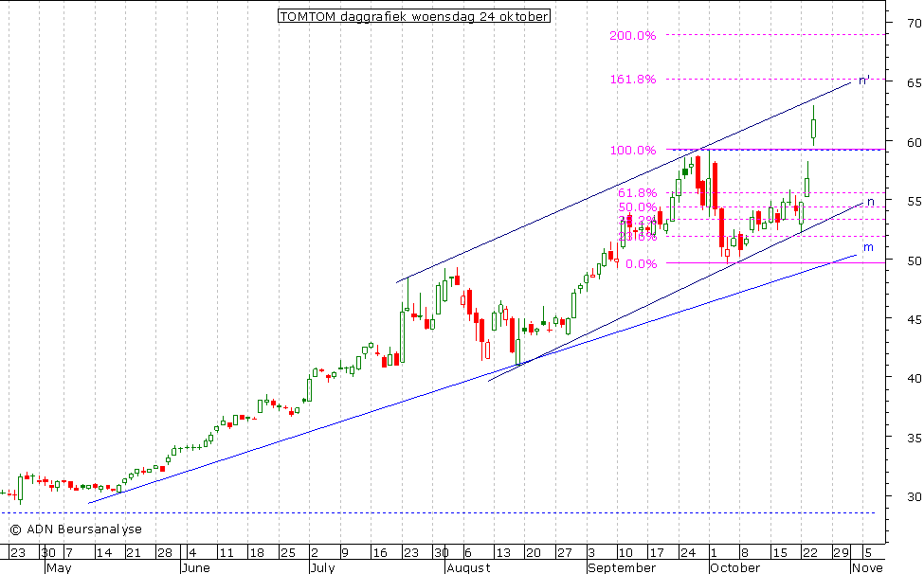Select the 161.8% Fibonacci label
The height and width of the screenshot is (574, 924).
(632, 80)
